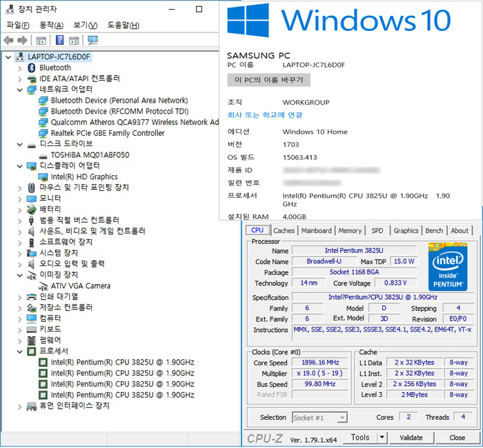The image size is (483, 448).
Task: Click the 컴퓨터 category icon
Action: (x=32, y=318)
